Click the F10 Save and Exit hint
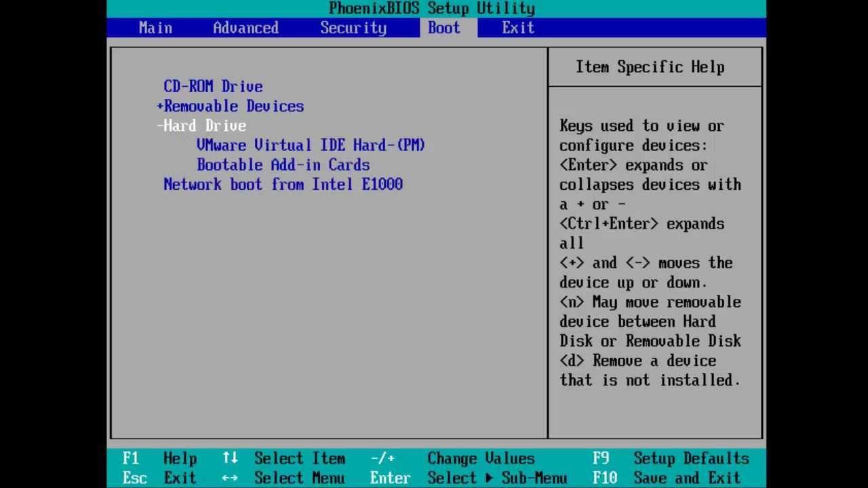This screenshot has width=868, height=488. (667, 479)
